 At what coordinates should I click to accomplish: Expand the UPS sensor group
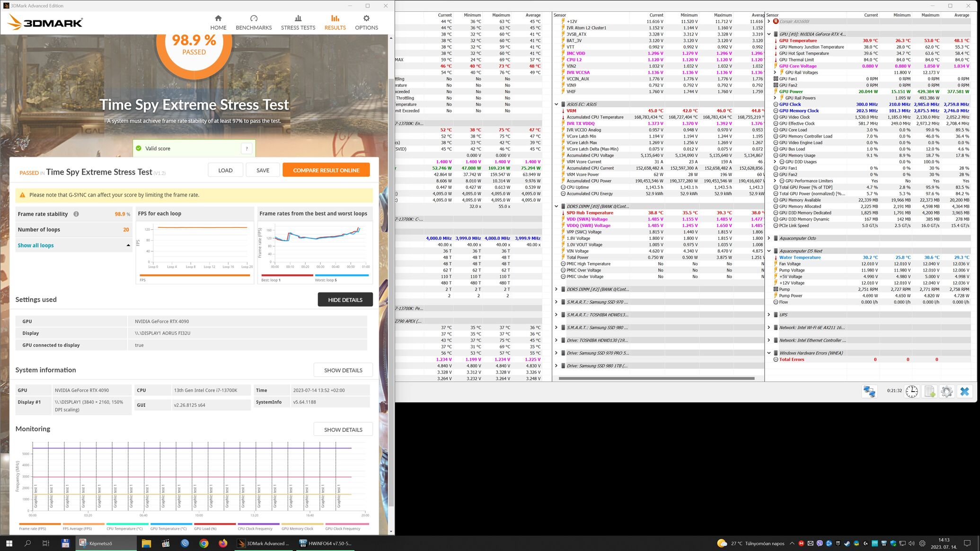coord(769,315)
